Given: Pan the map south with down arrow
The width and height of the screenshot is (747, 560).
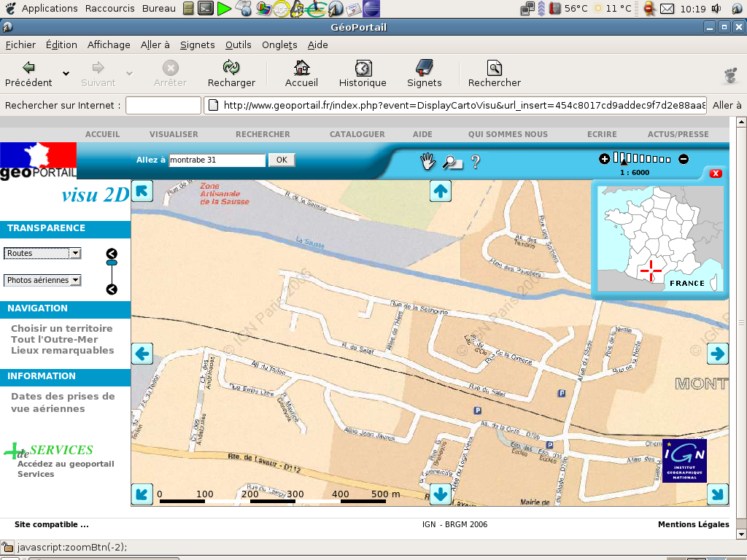Looking at the screenshot, I should pyautogui.click(x=440, y=494).
